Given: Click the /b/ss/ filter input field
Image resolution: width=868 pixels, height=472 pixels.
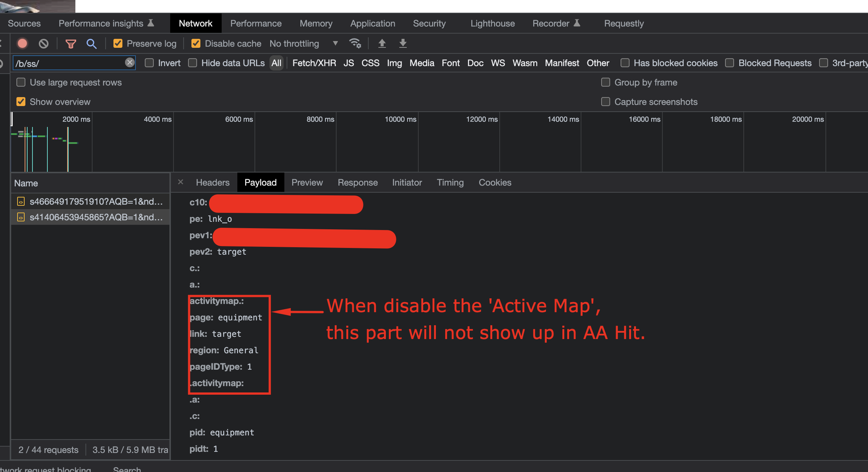Looking at the screenshot, I should [69, 63].
